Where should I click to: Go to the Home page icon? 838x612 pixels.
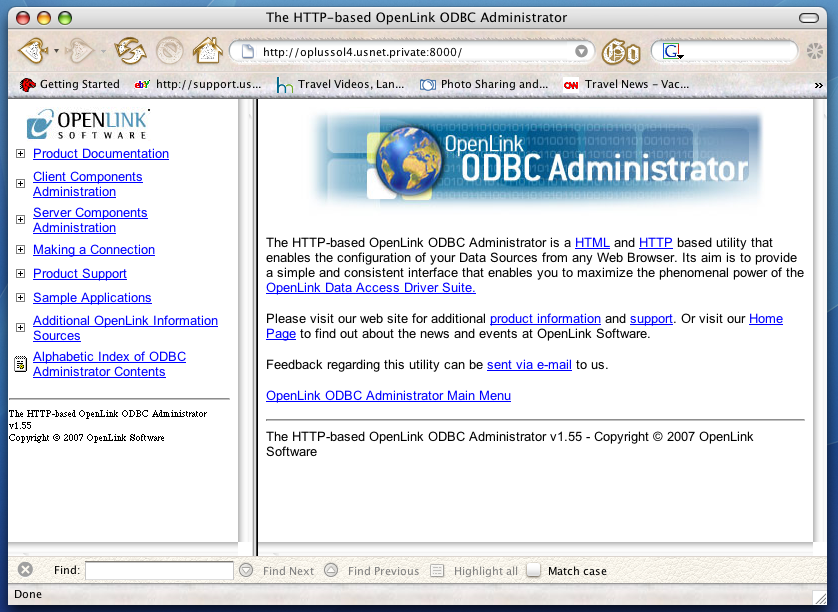click(207, 50)
